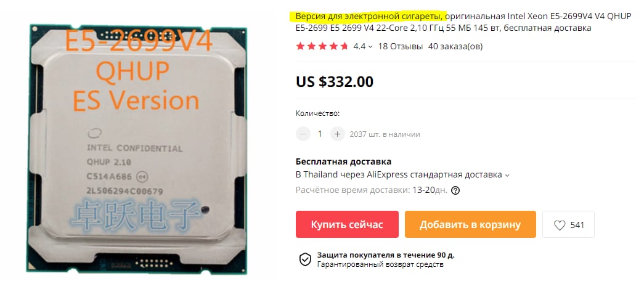Click the Добавить в корзину button

470,224
